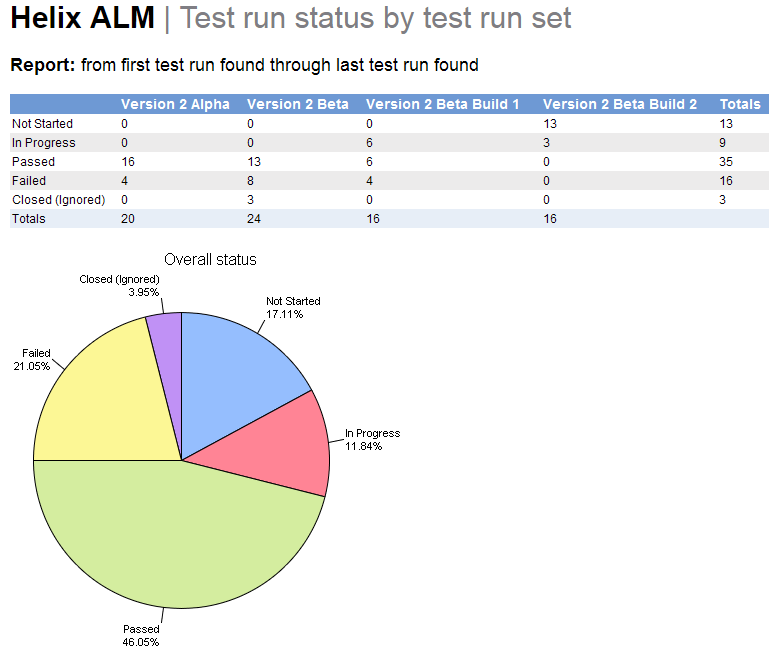Image resolution: width=772 pixels, height=650 pixels.
Task: Click the Passed 46.05% chart label
Action: 141,635
